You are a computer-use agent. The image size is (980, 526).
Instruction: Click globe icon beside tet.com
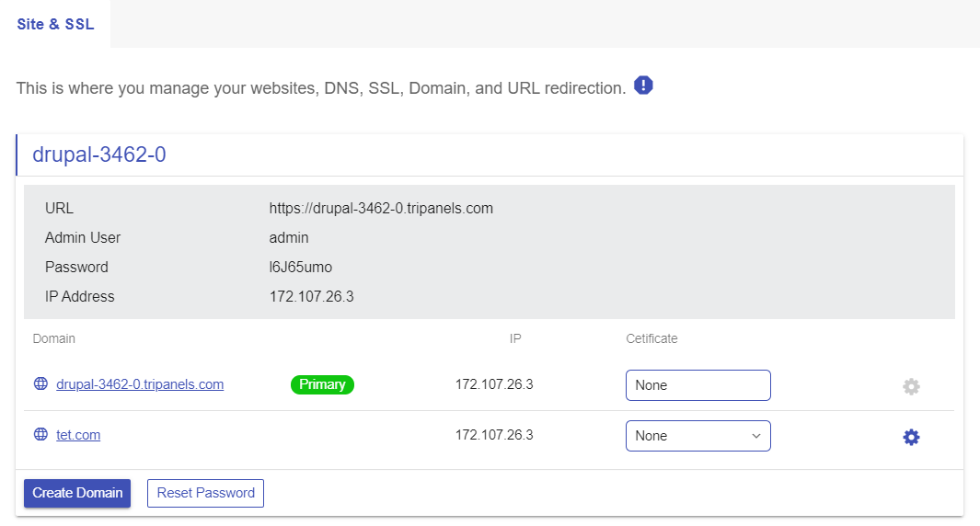point(40,434)
